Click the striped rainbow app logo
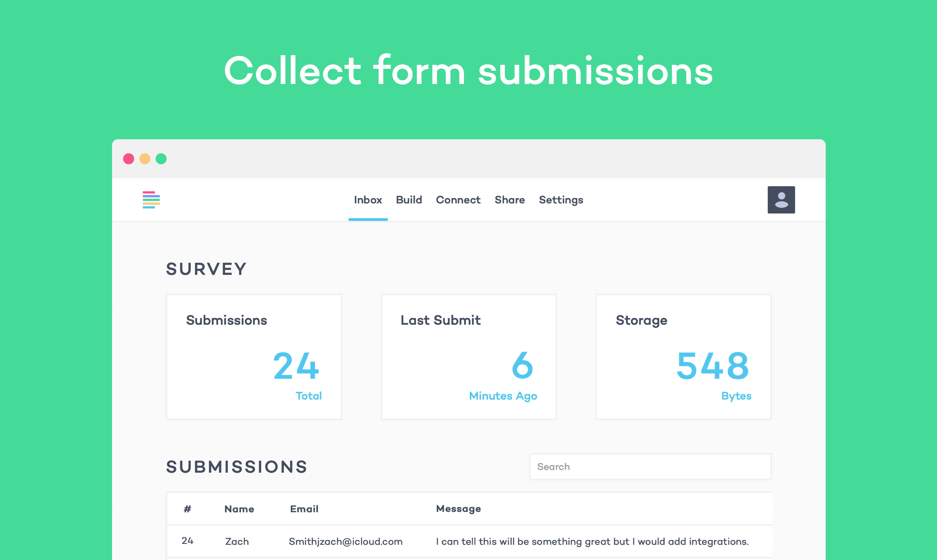Screen dimensions: 937x560 click(x=151, y=200)
